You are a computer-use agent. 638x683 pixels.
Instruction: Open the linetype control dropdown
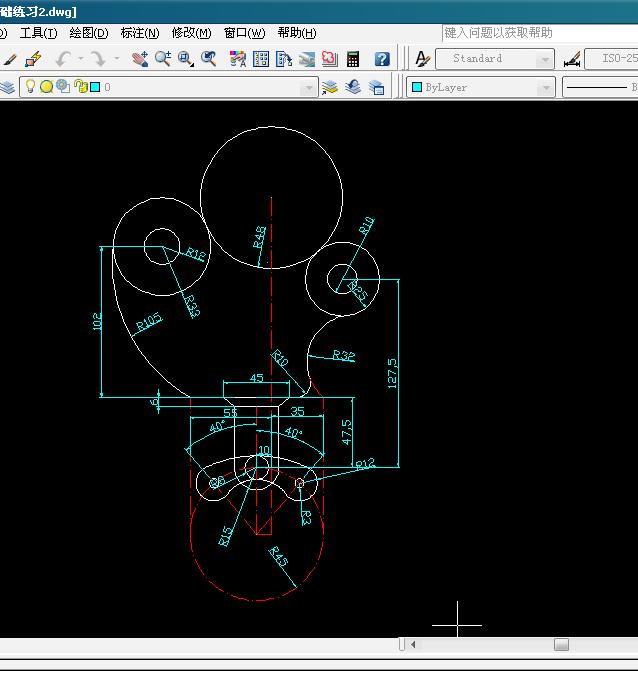(600, 87)
